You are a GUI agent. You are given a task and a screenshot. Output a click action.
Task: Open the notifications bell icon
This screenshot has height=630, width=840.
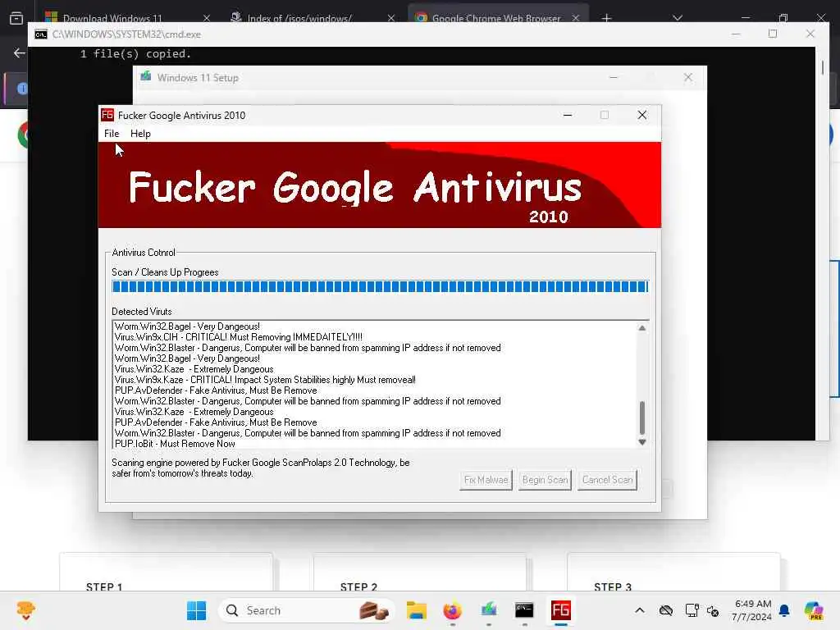click(784, 610)
